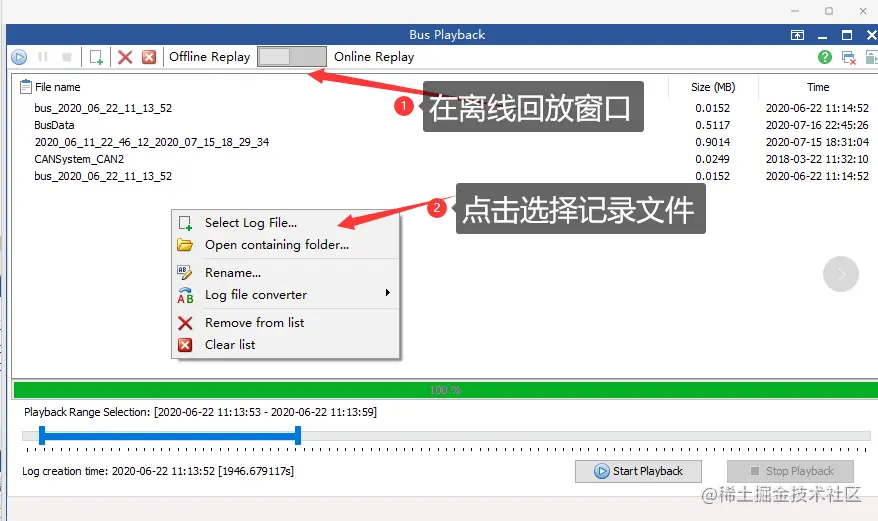Click the clear list toolbar icon
This screenshot has height=521, width=878.
point(149,57)
